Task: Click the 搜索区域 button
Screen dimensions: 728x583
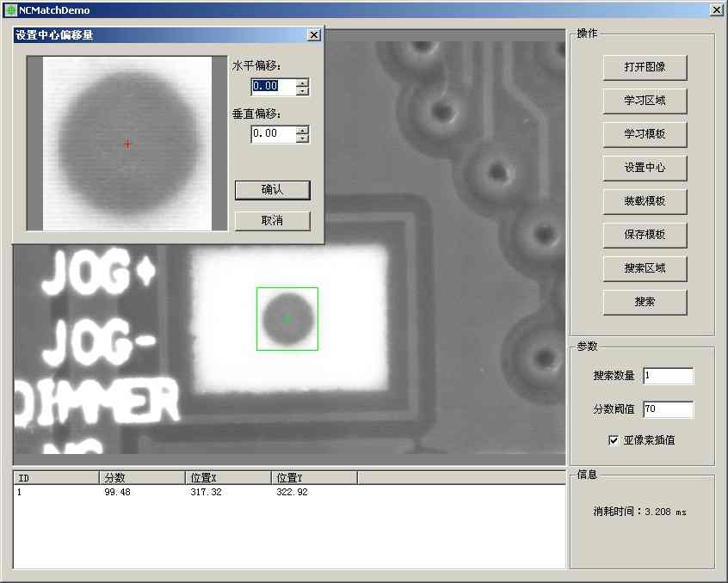Action: click(645, 268)
